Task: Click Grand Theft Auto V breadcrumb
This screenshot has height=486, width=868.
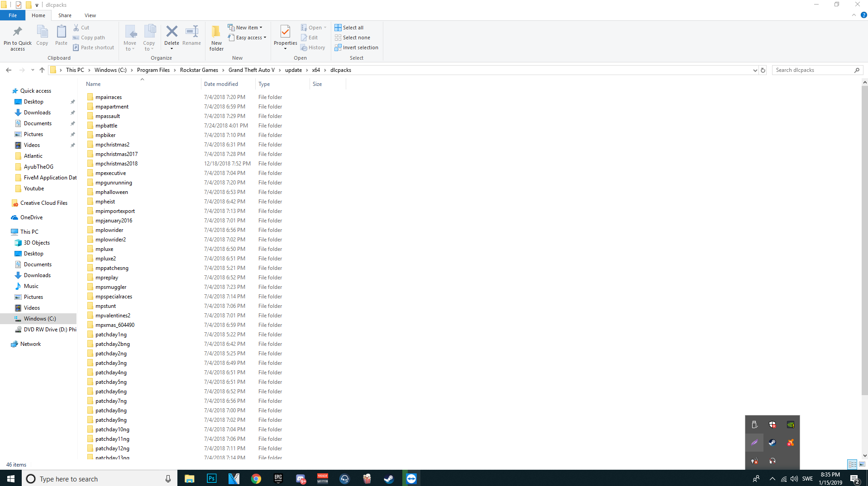Action: coord(252,70)
